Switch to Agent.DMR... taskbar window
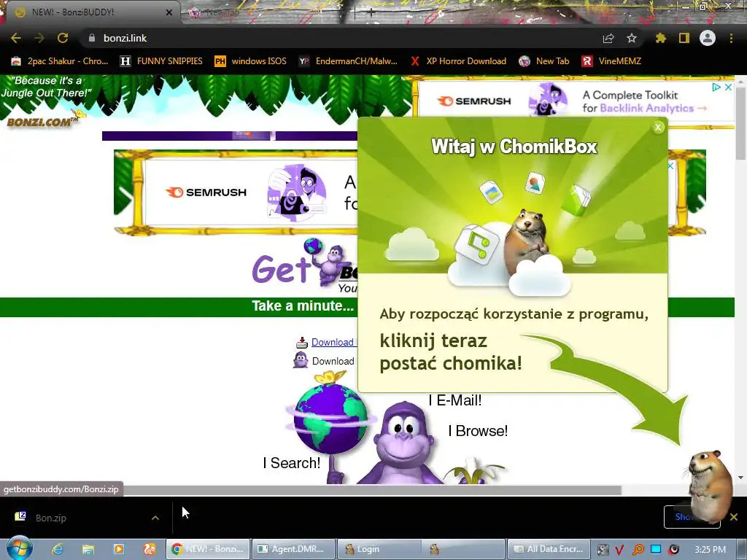The height and width of the screenshot is (560, 747). pyautogui.click(x=293, y=549)
